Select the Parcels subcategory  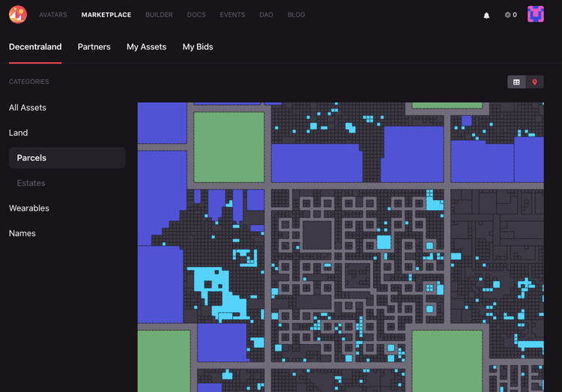click(x=67, y=158)
